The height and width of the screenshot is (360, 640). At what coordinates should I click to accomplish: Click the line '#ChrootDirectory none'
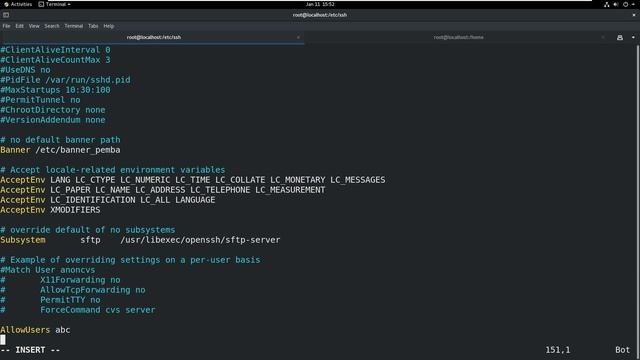tap(53, 110)
